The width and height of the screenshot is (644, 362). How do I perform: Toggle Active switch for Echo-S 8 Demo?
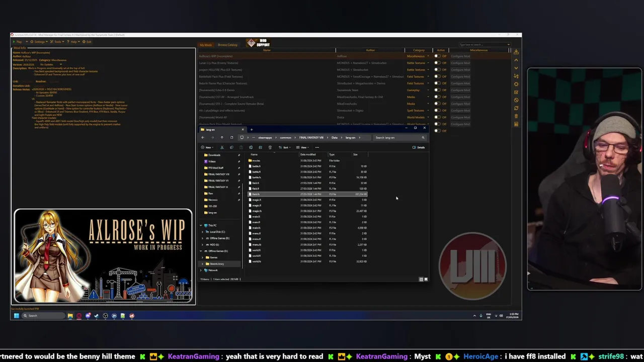click(x=437, y=90)
